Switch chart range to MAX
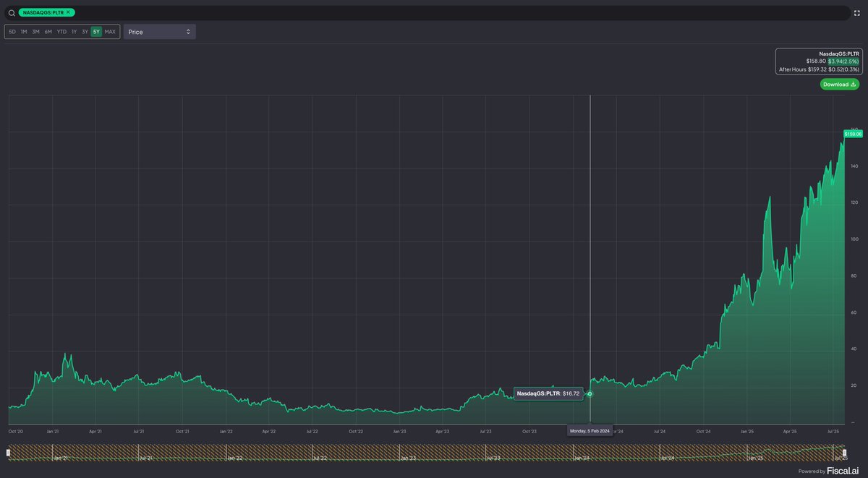The width and height of the screenshot is (868, 478). pyautogui.click(x=110, y=32)
